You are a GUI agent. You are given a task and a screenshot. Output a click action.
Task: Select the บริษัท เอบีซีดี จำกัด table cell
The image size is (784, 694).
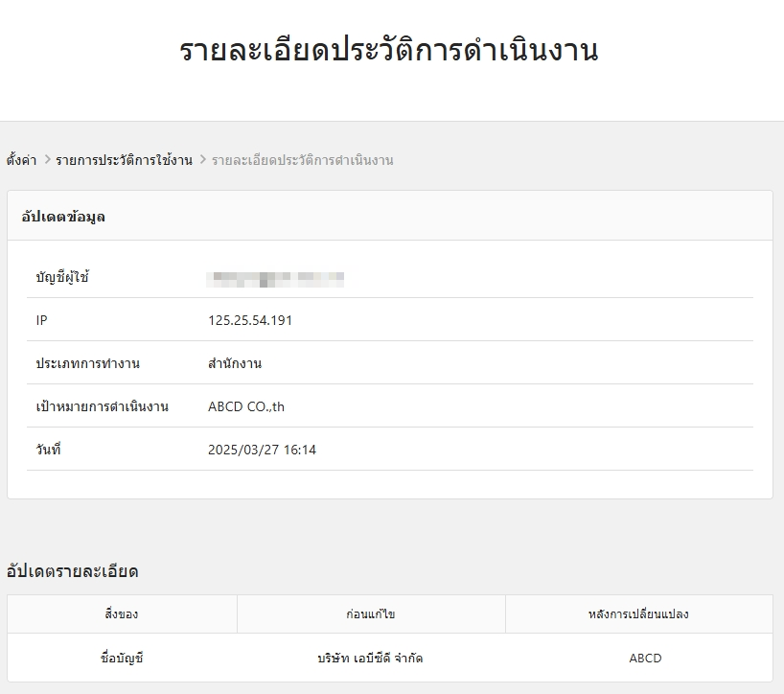point(370,659)
